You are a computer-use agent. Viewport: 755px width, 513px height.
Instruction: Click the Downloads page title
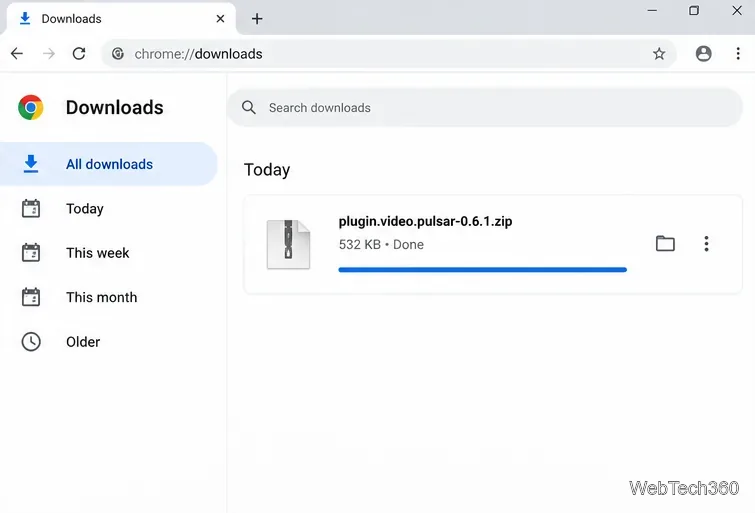point(115,107)
